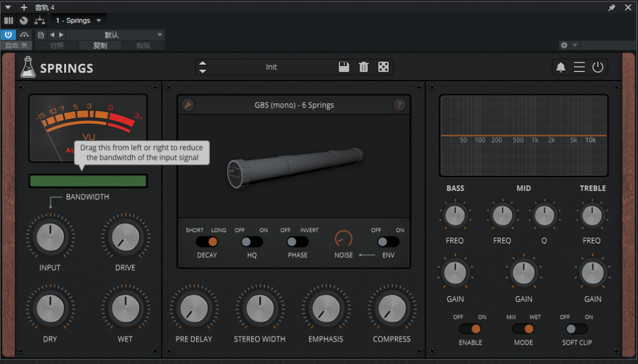Screen dimensions: 638x364
Task: Click the TREBLE GAIN knob
Action: tap(593, 273)
